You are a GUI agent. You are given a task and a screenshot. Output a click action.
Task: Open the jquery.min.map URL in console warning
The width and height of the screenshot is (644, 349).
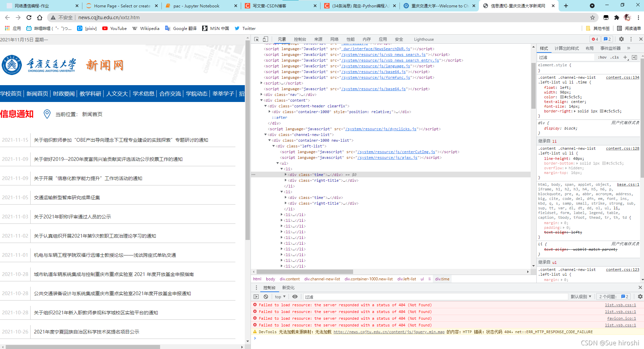(389, 332)
